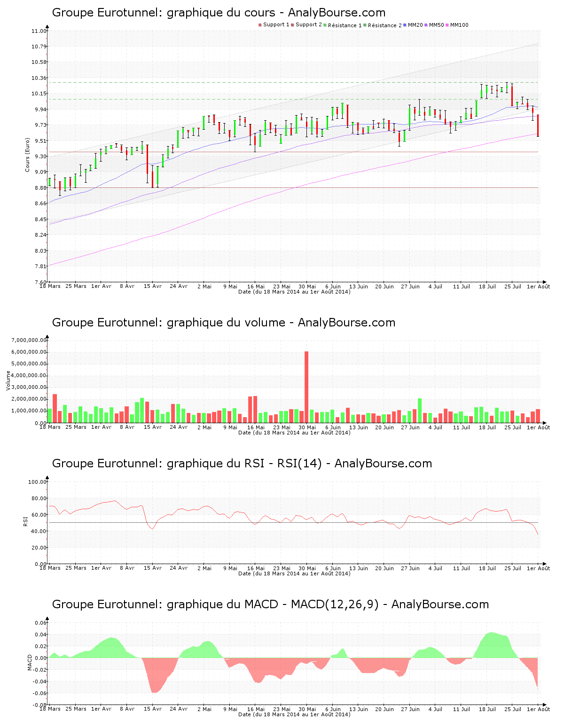564x728 pixels.
Task: Click '30 Mai' date on volume chart
Action: (307, 427)
